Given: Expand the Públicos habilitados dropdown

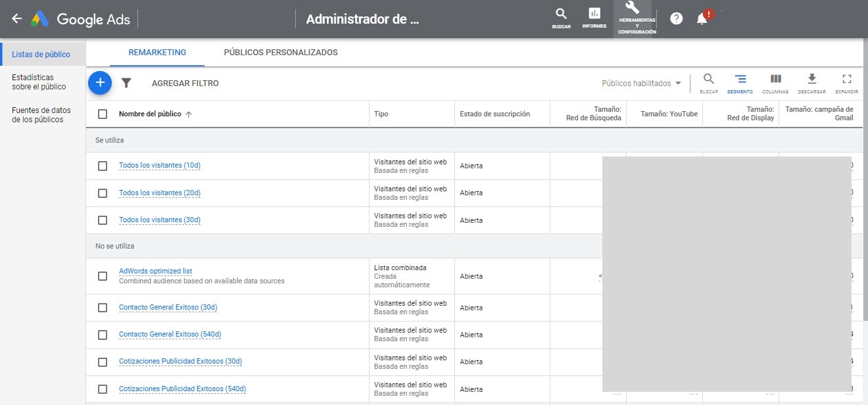Looking at the screenshot, I should [x=641, y=83].
